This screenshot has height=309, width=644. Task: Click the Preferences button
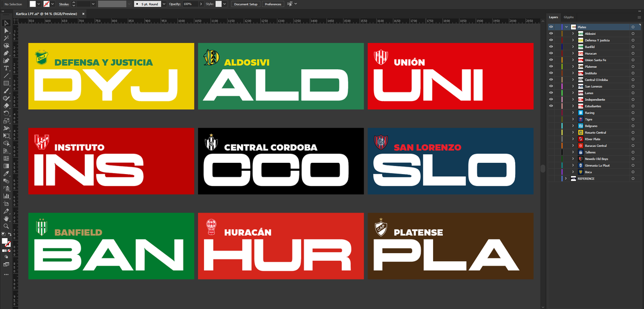273,4
